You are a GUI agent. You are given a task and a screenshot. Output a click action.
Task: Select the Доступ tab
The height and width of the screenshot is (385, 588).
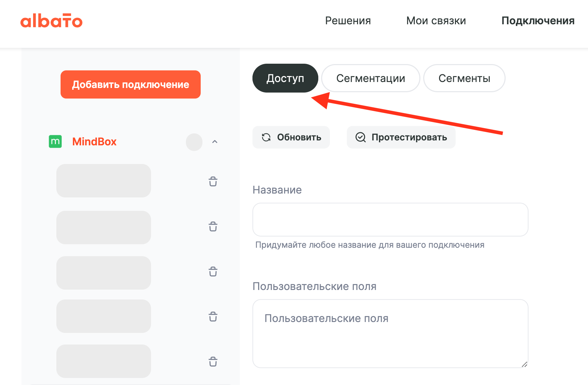[285, 78]
